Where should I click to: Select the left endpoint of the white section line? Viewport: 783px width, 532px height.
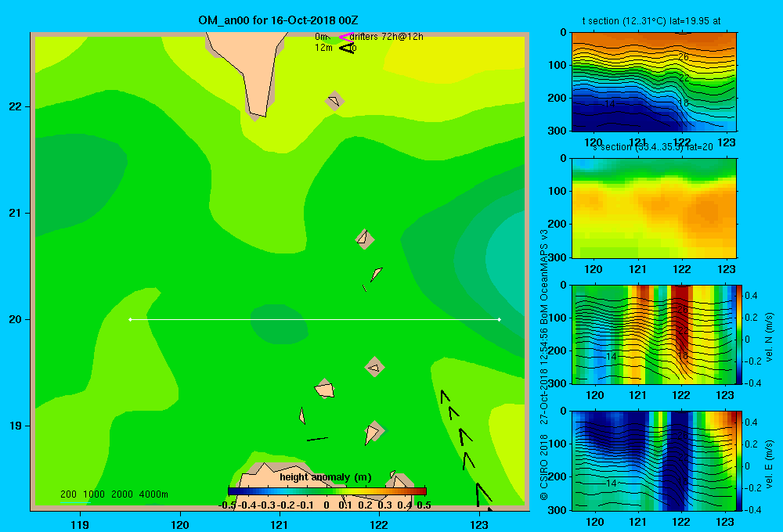130,319
